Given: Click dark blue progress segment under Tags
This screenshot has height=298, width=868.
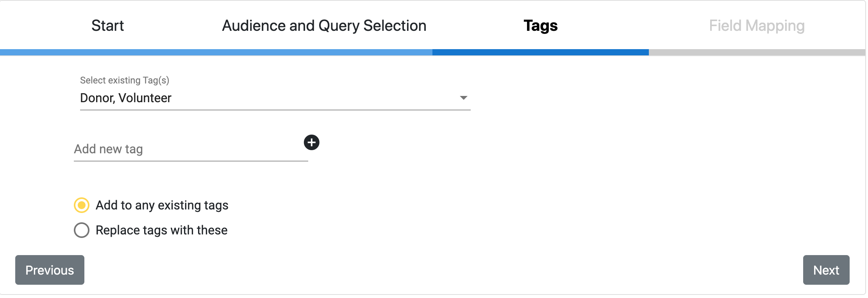Looking at the screenshot, I should (x=541, y=52).
